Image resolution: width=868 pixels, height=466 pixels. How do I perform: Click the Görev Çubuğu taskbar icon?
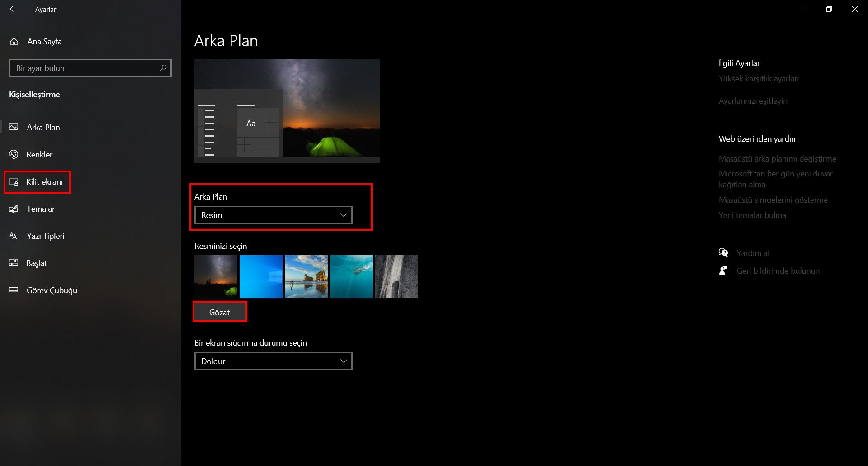point(14,290)
